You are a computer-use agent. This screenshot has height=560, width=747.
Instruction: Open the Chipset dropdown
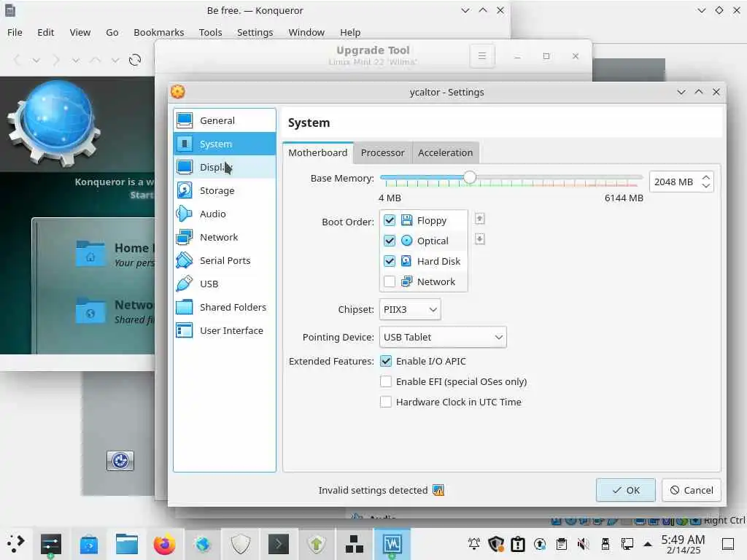(410, 309)
